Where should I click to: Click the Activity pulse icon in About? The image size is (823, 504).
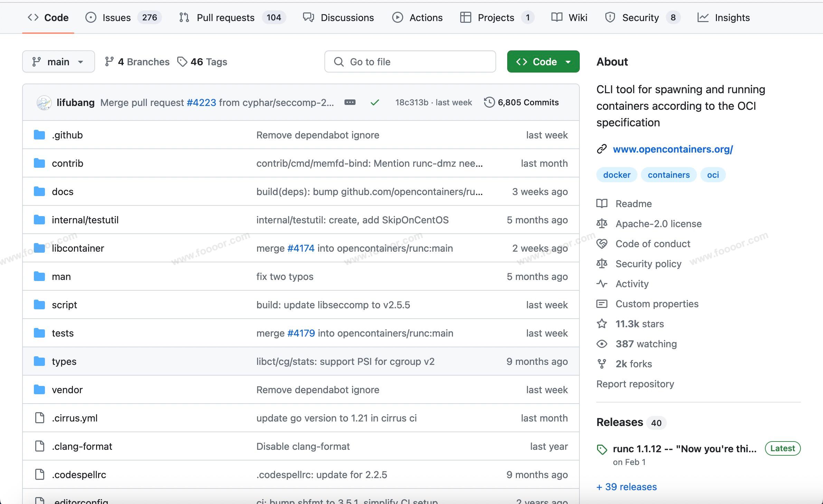click(x=602, y=284)
